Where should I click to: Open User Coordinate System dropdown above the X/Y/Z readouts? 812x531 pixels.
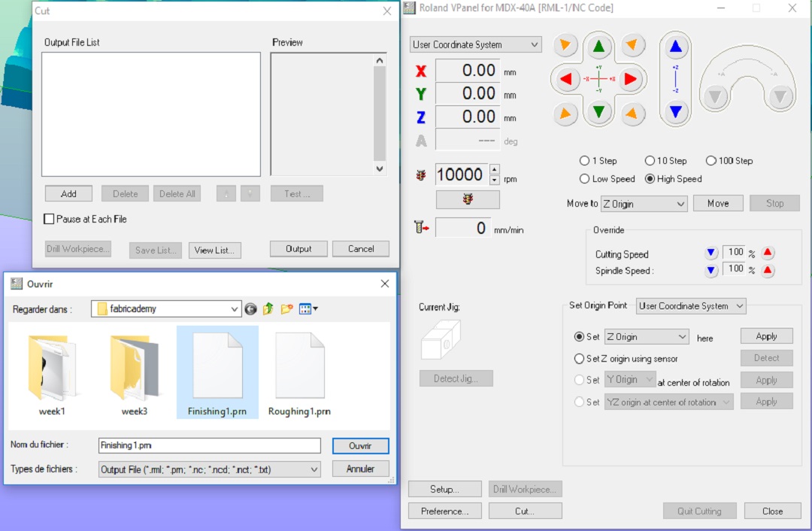click(475, 44)
